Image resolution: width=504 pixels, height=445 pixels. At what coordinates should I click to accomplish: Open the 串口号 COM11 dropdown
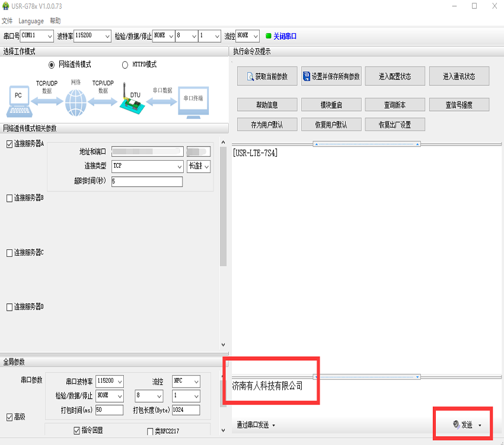click(49, 36)
